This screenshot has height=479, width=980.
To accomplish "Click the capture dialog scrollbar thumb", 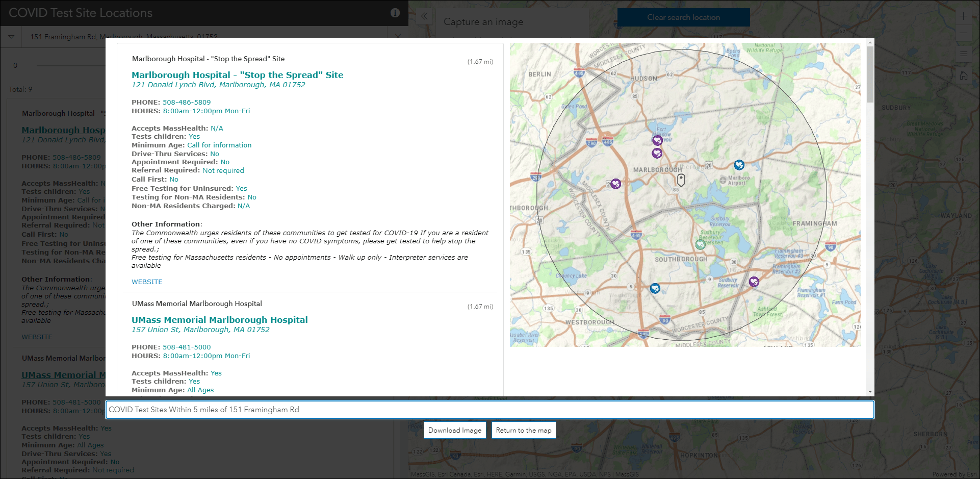I will pos(870,74).
